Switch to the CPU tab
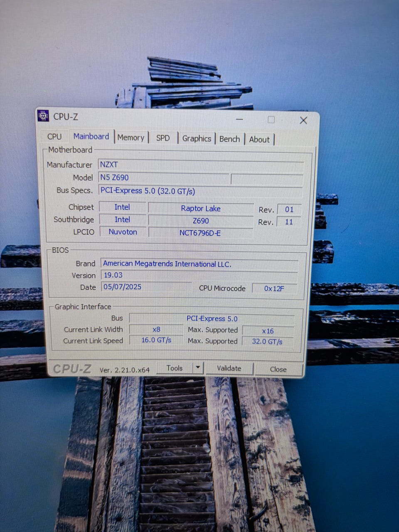This screenshot has height=532, width=399. 54,137
